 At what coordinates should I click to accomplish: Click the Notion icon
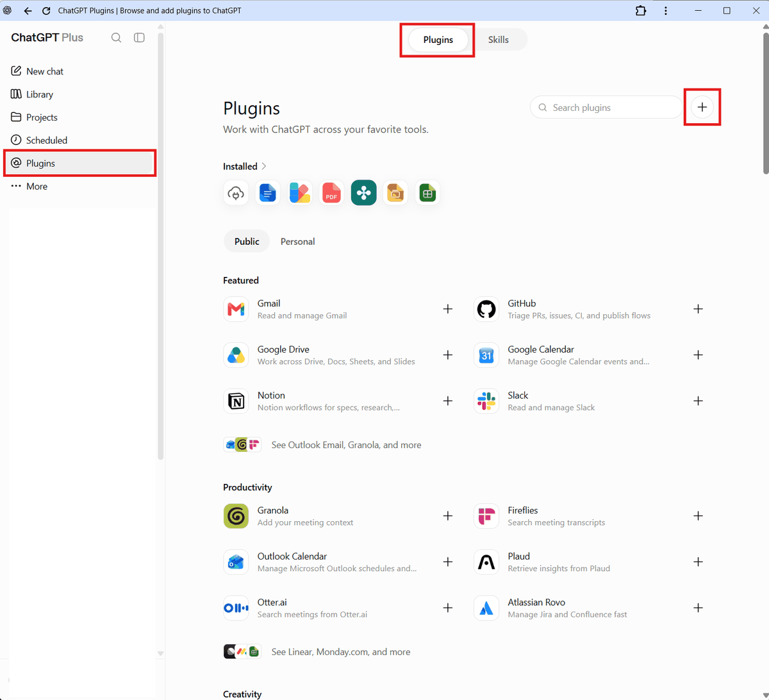pos(236,401)
